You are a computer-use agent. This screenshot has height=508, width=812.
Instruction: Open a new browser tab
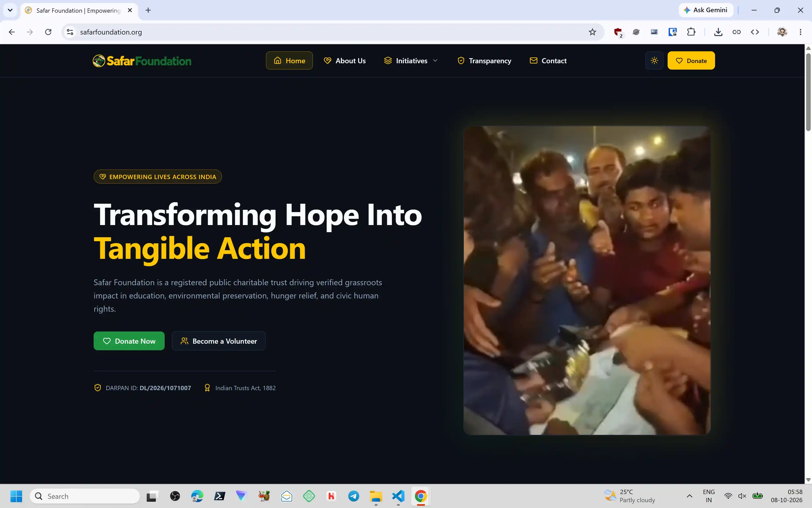[148, 10]
